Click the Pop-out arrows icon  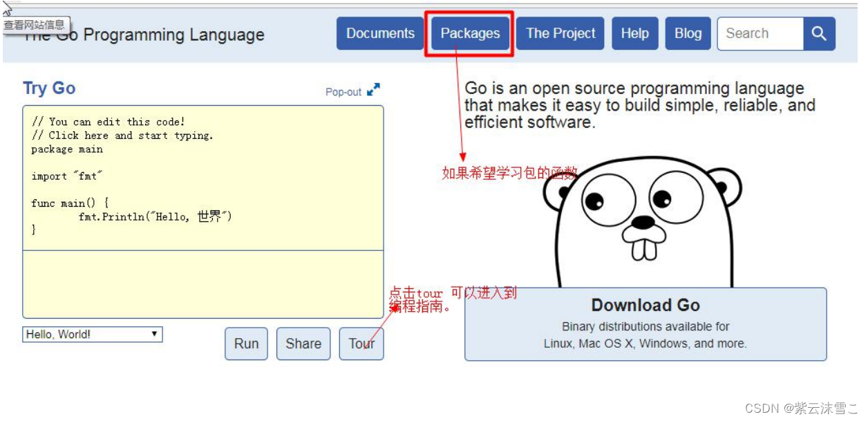click(x=373, y=90)
